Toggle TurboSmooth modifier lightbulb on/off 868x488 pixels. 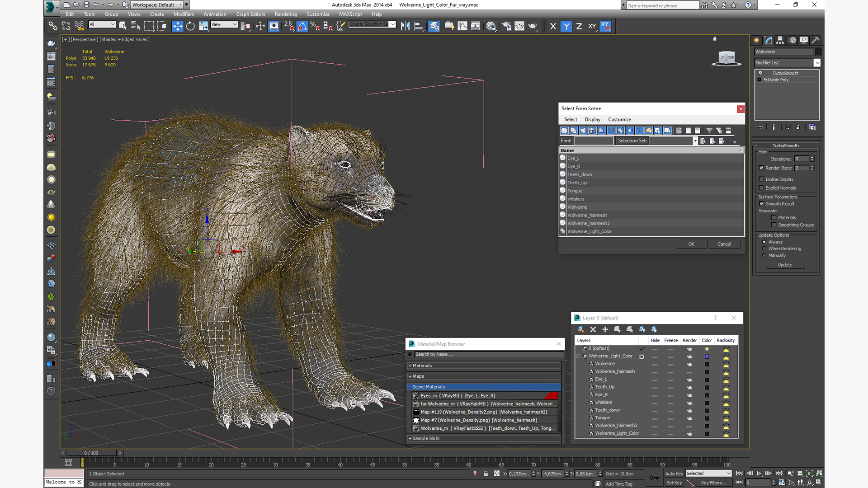pyautogui.click(x=760, y=73)
